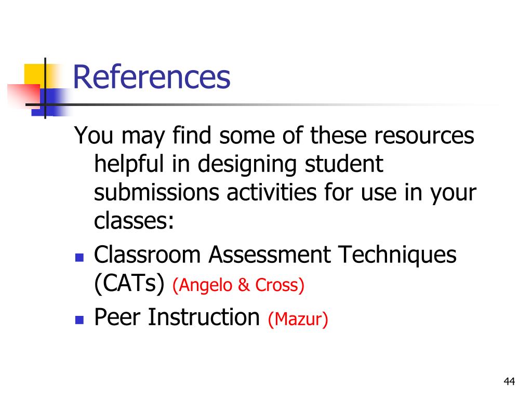Screen dimensions: 532x399
Task: Click the yellow square in the logo
Action: (36, 75)
